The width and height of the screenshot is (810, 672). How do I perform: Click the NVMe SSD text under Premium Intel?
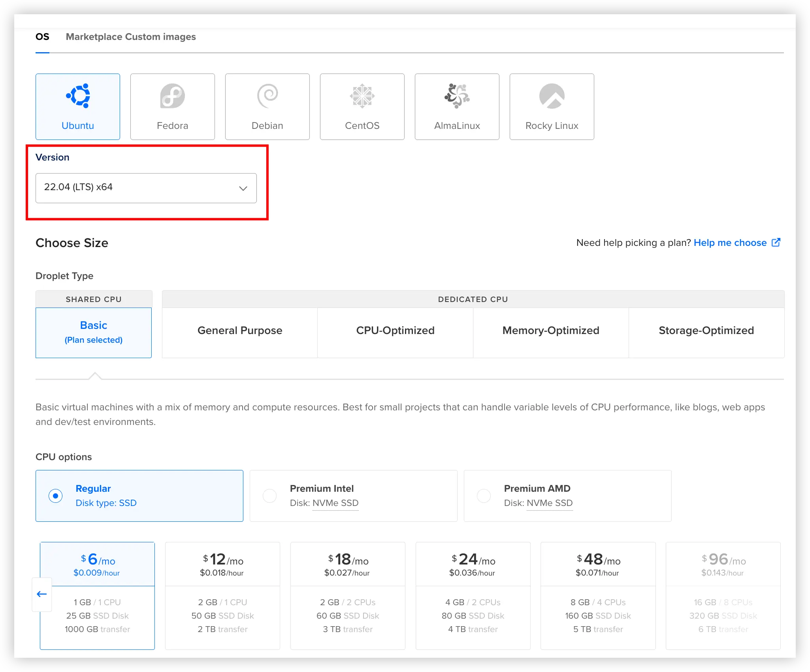click(x=335, y=503)
